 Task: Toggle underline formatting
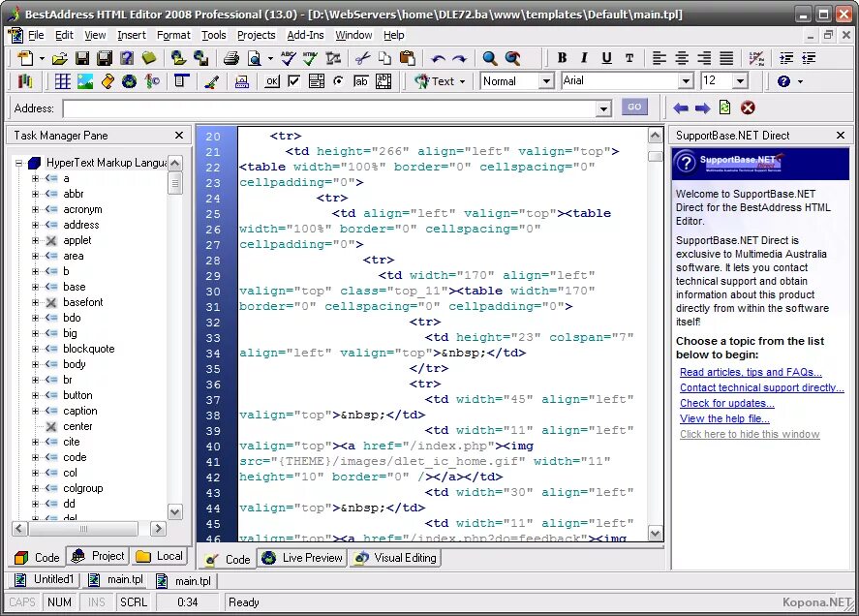[606, 58]
